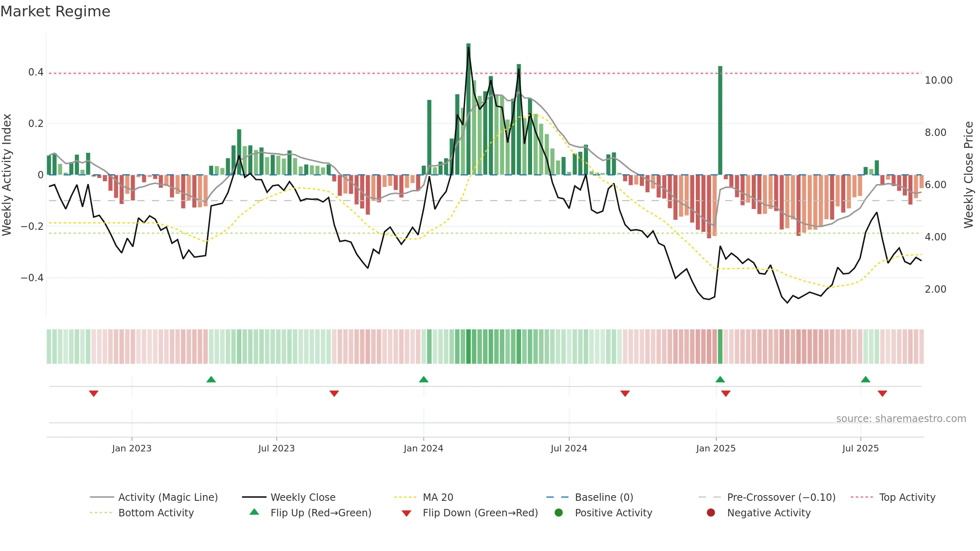Click the green triangle icon of the Flip Up legend

tap(254, 512)
